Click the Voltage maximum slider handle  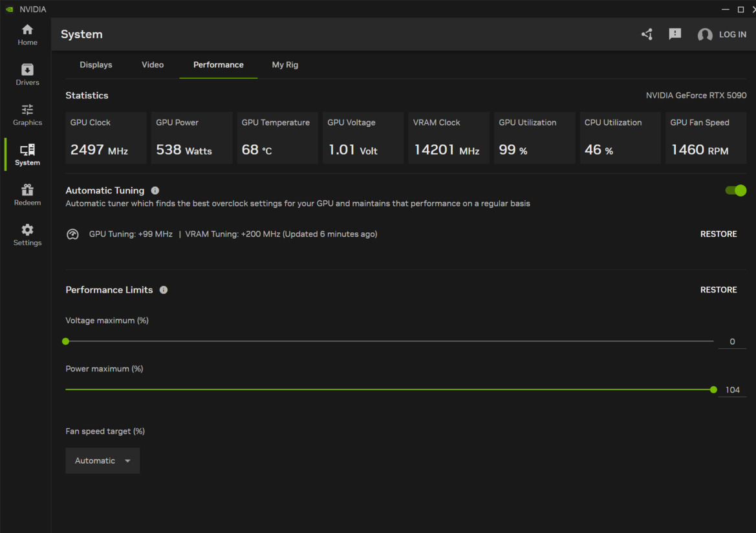point(66,342)
